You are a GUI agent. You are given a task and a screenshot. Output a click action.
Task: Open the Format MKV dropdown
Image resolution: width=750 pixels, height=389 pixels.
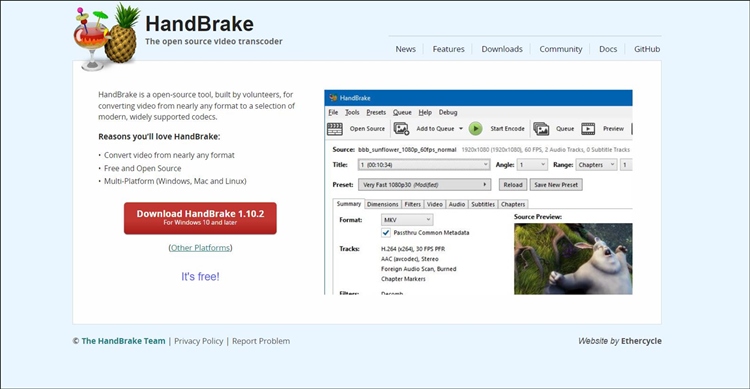pos(407,220)
